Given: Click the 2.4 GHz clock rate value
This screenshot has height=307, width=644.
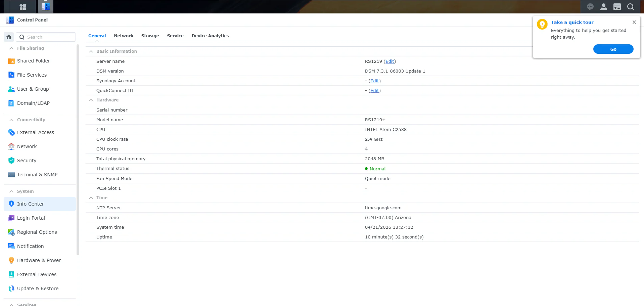Looking at the screenshot, I should pyautogui.click(x=374, y=139).
